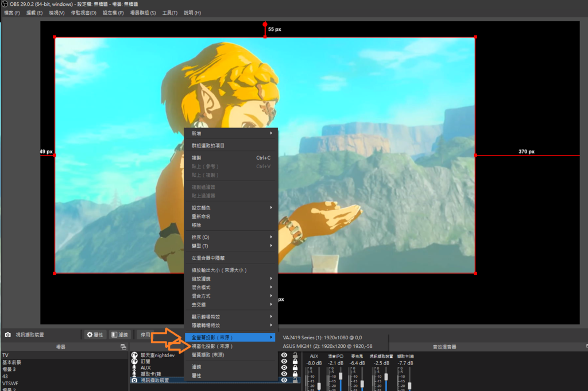
Task: Hide the AUX source with its eye icon
Action: pyautogui.click(x=284, y=368)
